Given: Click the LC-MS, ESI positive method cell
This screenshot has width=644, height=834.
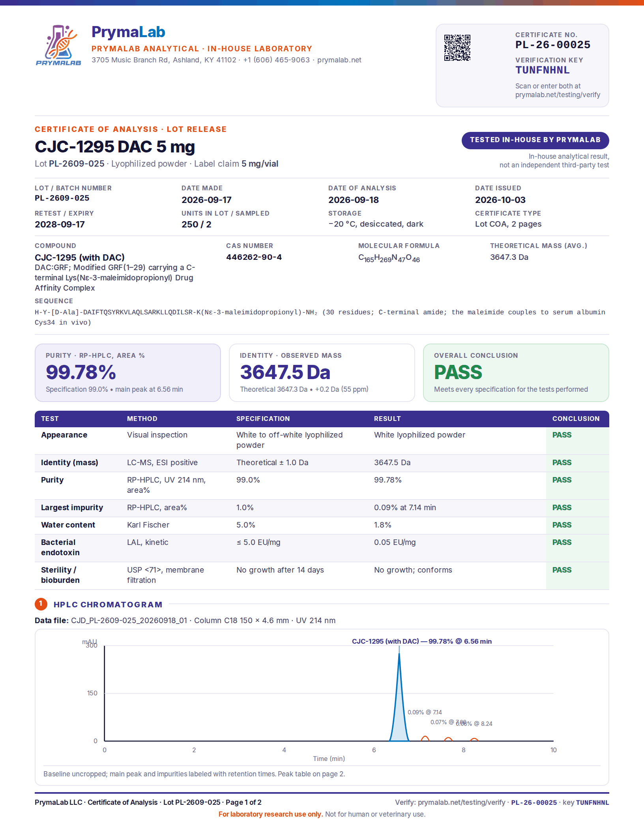Looking at the screenshot, I should coord(162,462).
